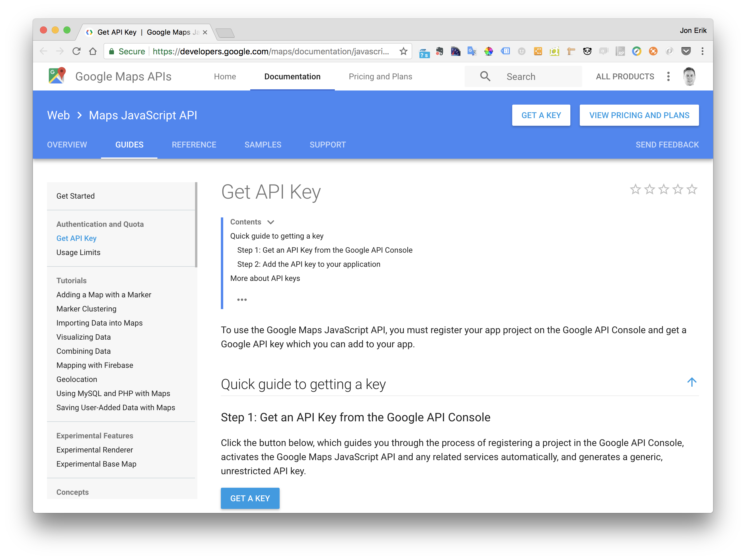Click the Get API Key sidebar link
Viewport: 746px width, 560px height.
(76, 238)
